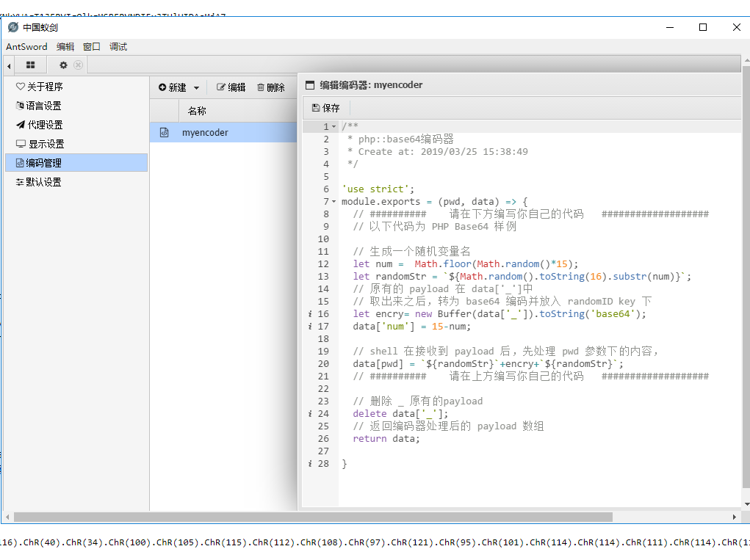This screenshot has width=750, height=560.
Task: Select 代理设置 in sidebar
Action: [76, 125]
